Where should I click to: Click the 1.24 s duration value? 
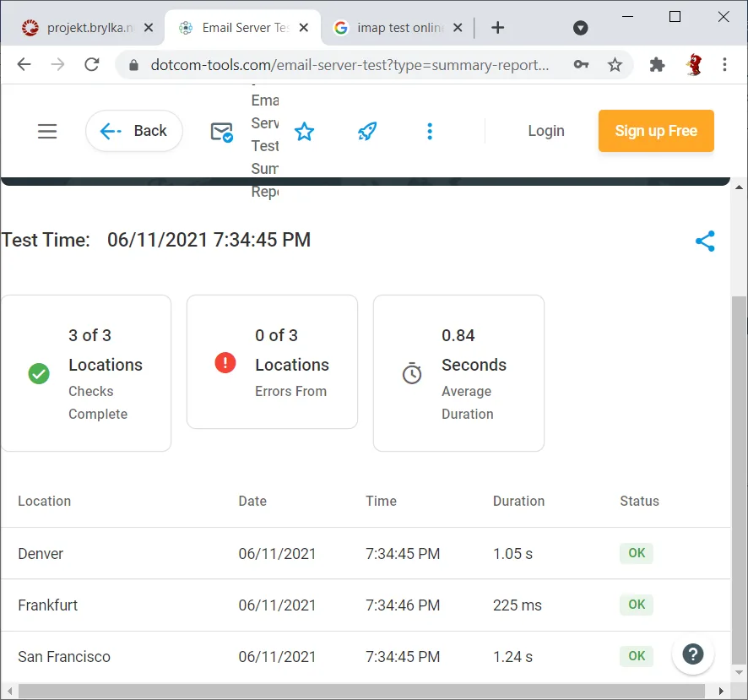[512, 657]
